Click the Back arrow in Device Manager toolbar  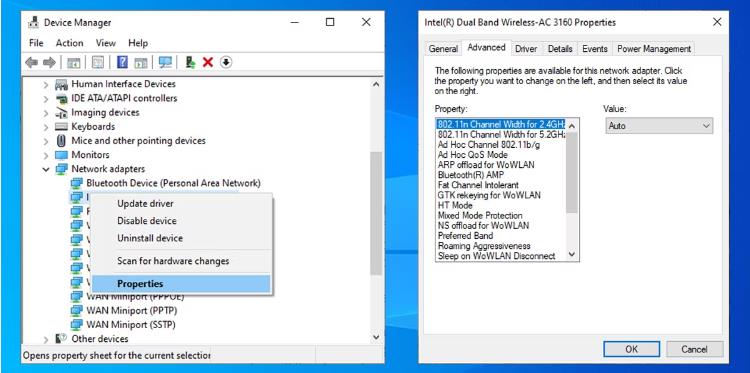[32, 62]
